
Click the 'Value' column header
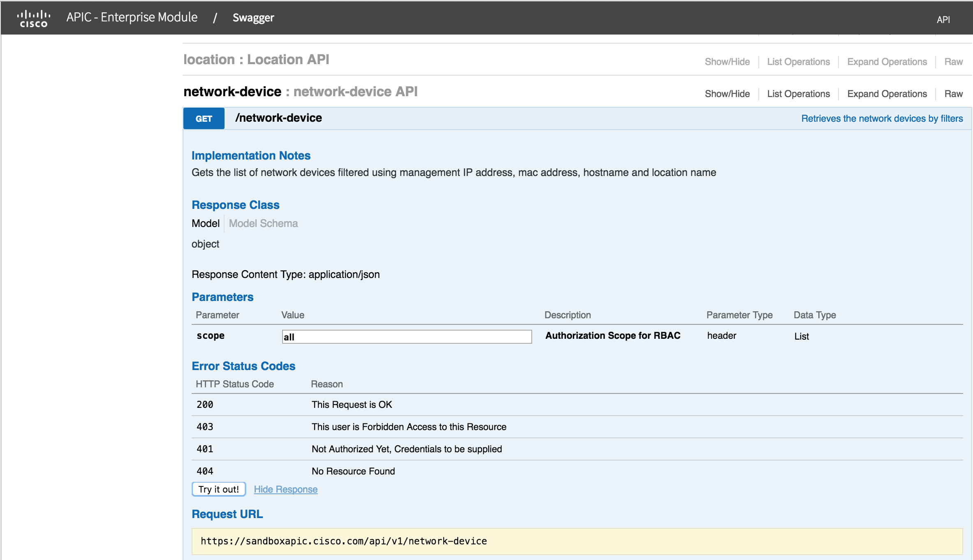pyautogui.click(x=293, y=315)
